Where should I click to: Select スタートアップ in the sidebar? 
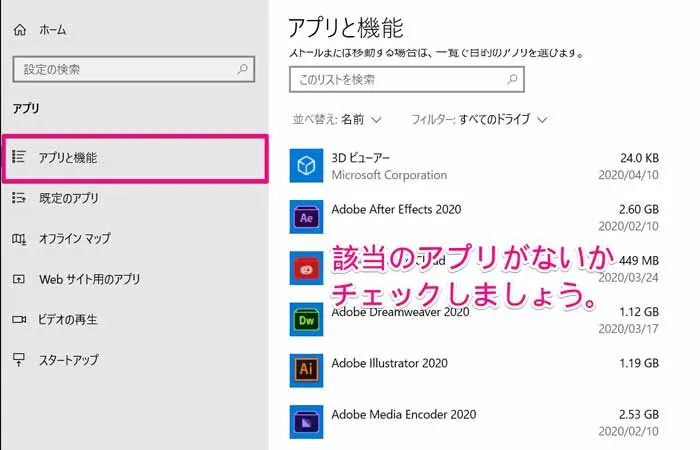click(135, 360)
